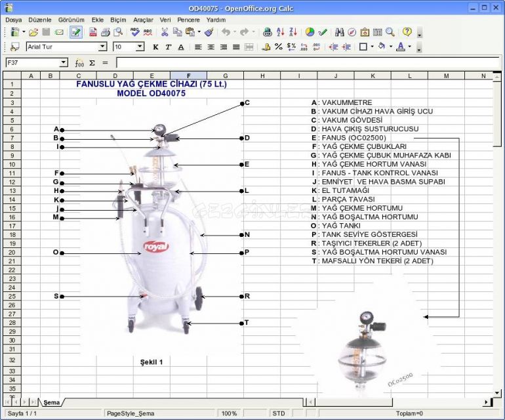Toggle Edit File mode icon

tap(76, 32)
